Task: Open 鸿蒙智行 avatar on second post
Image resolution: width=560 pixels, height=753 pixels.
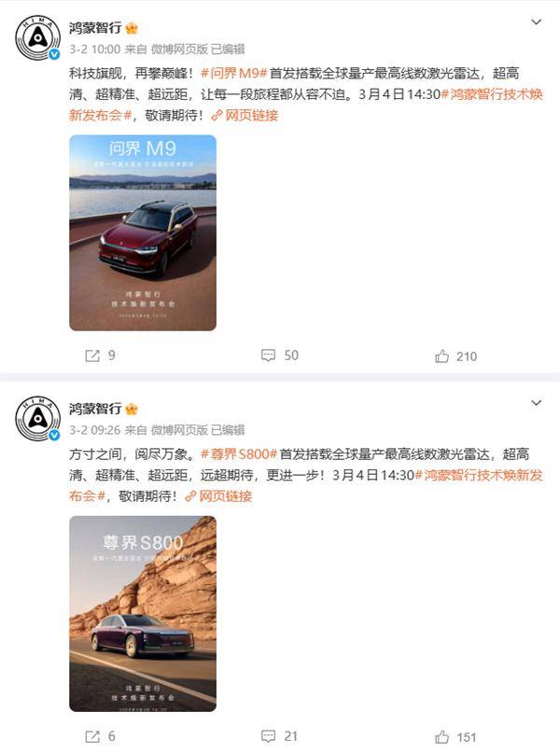Action: (38, 419)
